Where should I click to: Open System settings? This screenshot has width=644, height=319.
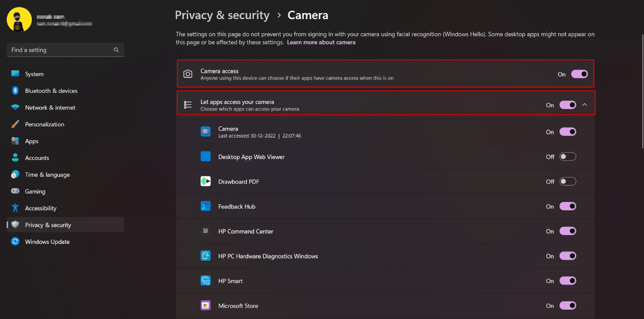click(65, 74)
